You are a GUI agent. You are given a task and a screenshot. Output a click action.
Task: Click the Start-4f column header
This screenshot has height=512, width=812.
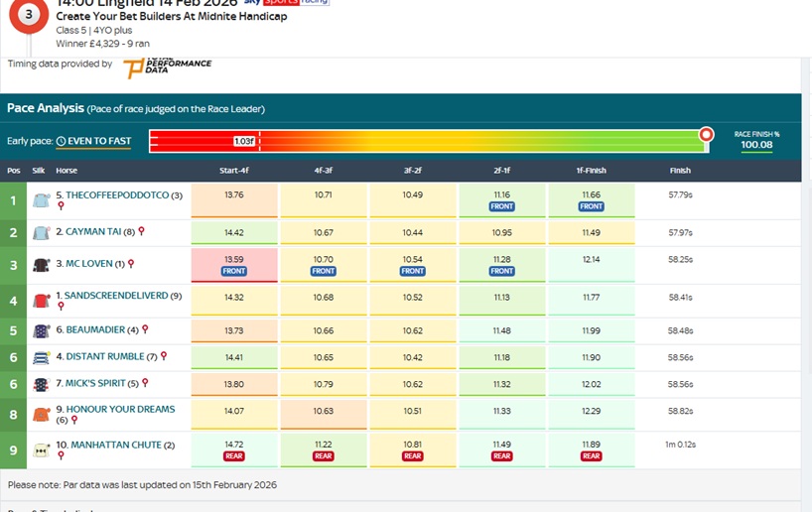(234, 171)
